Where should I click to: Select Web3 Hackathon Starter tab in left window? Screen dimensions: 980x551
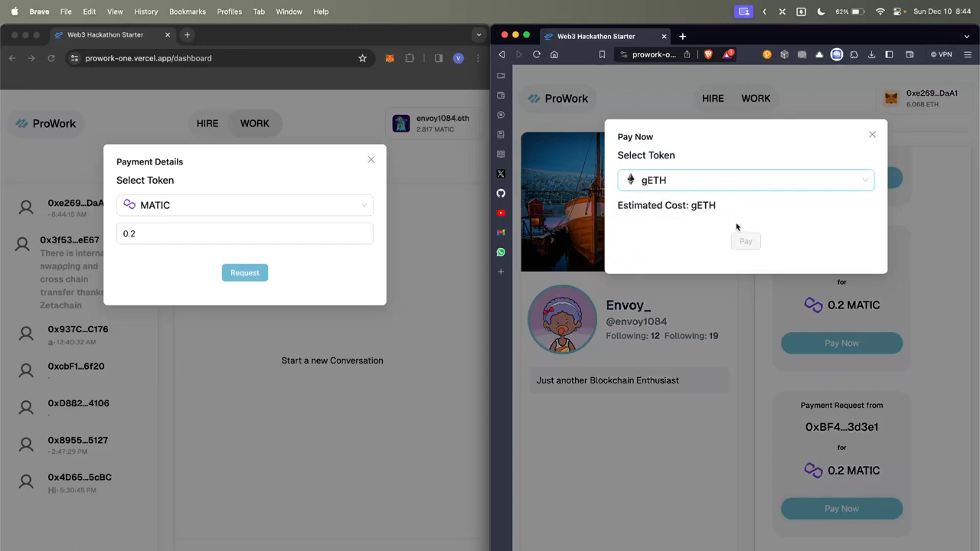[111, 34]
